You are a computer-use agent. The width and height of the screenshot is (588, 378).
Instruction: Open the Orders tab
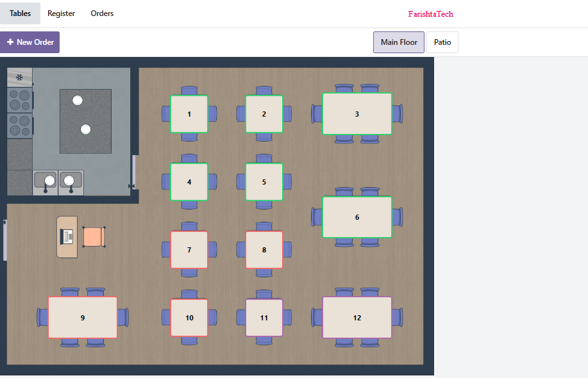pyautogui.click(x=102, y=13)
